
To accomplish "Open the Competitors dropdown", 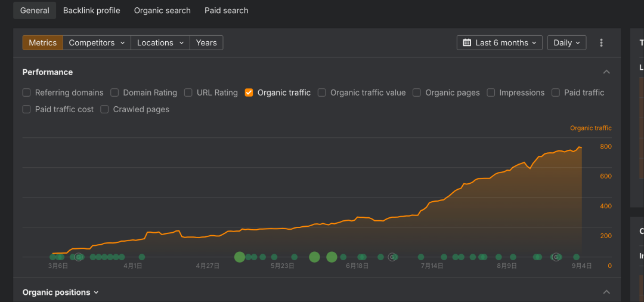I will 97,43.
